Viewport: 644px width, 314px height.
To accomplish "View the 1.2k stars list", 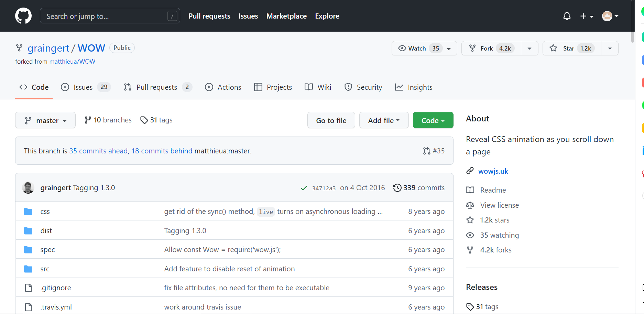I will [488, 220].
